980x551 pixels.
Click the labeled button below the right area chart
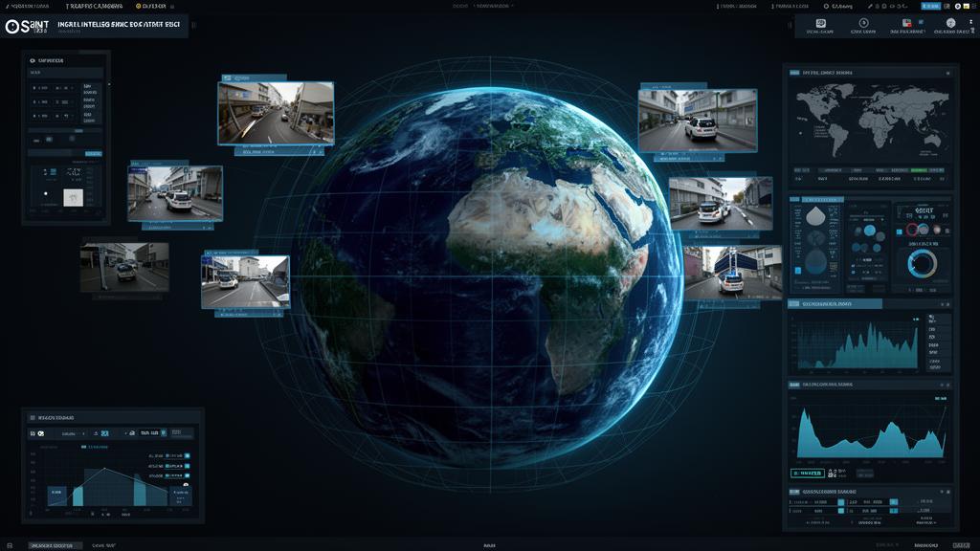point(807,472)
